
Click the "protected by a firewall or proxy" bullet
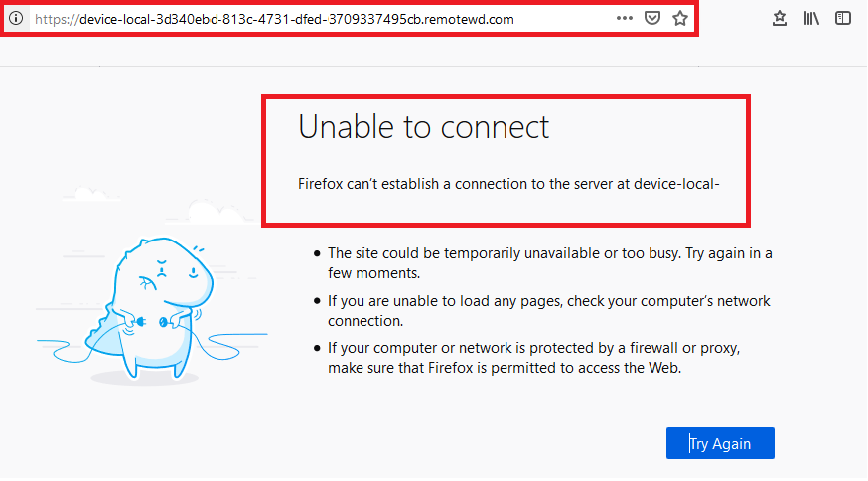[533, 358]
